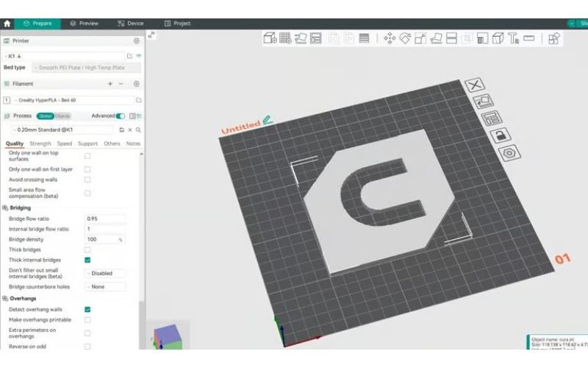Open the 0.20mm Standard @K1 process dropdown

tap(62, 130)
